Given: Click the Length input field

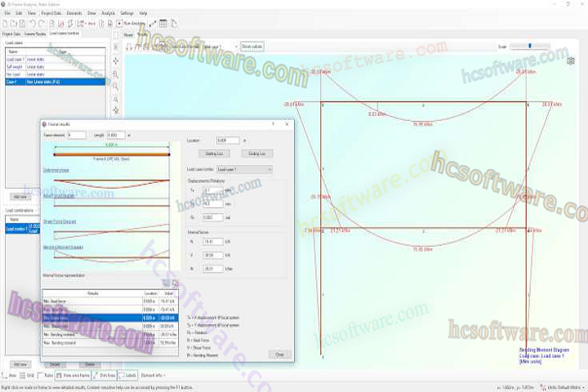Looking at the screenshot, I should point(116,135).
